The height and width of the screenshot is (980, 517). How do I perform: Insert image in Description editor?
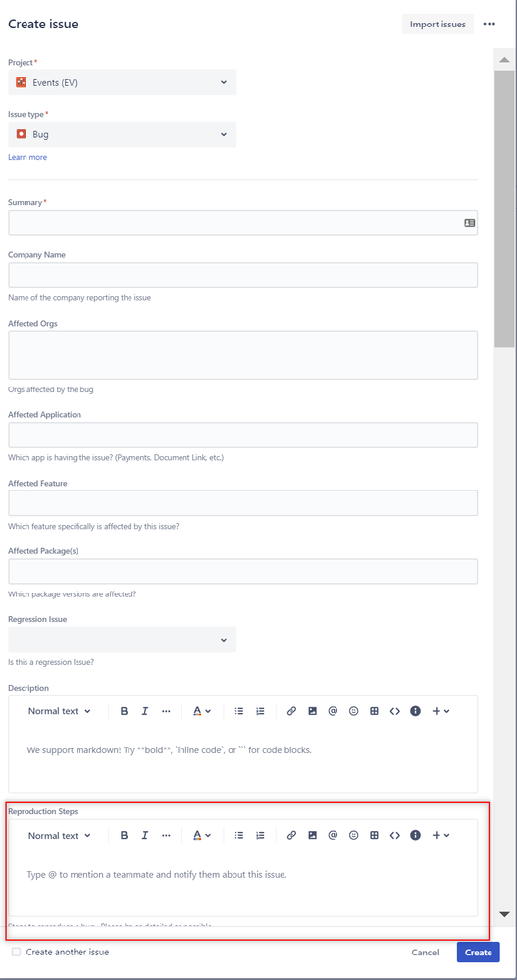click(x=313, y=711)
